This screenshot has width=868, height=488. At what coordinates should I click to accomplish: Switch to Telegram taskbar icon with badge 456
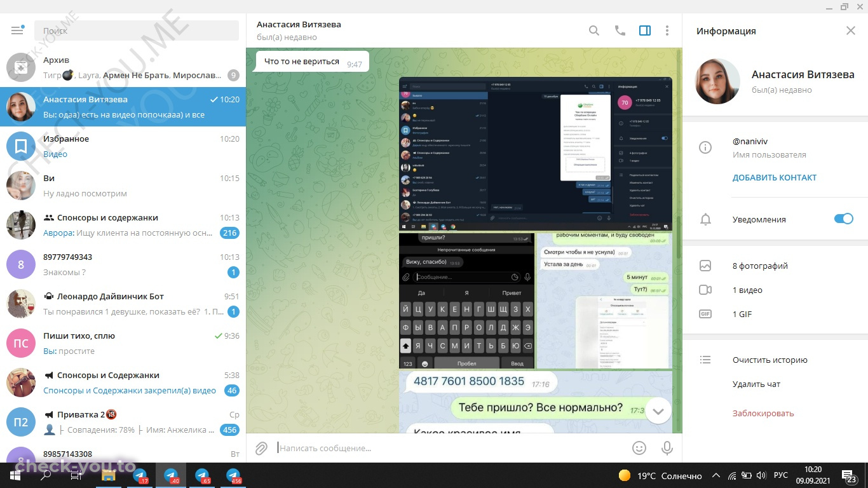point(233,475)
